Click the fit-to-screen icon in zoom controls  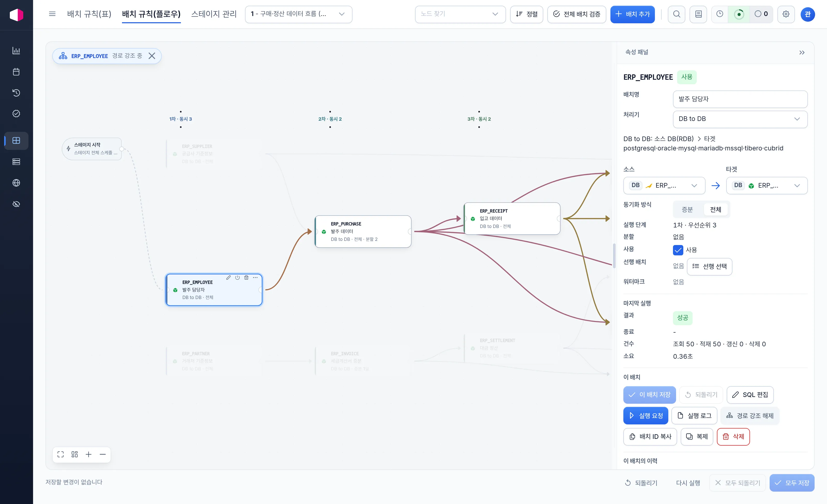point(60,454)
